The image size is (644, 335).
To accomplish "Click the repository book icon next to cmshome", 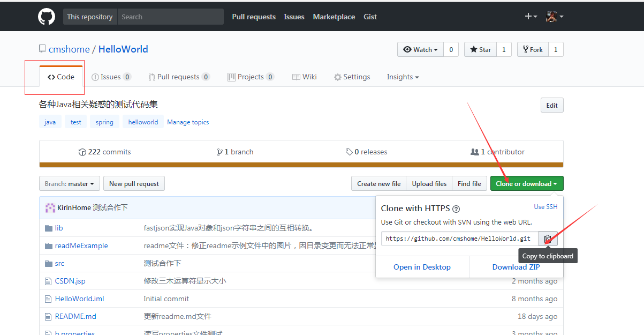I will click(x=42, y=49).
